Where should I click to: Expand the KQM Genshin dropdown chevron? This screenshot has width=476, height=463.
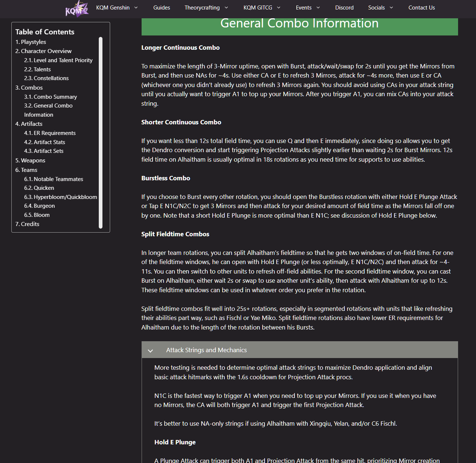(136, 8)
